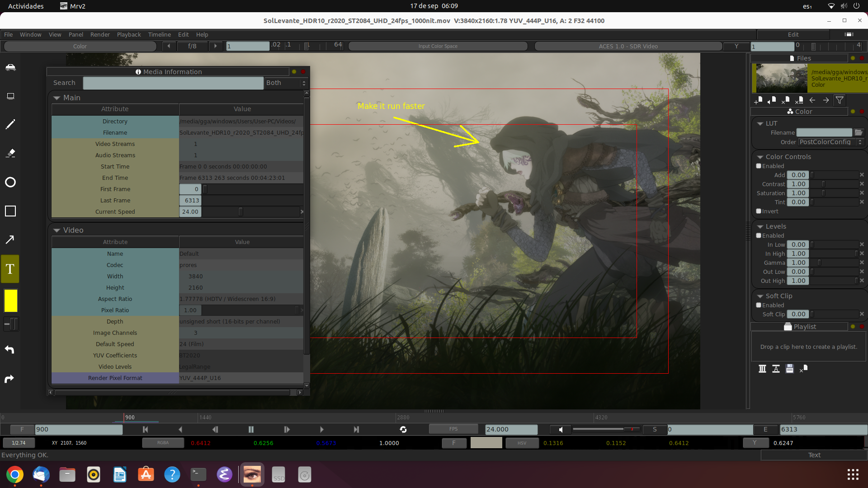The height and width of the screenshot is (488, 868).
Task: Select the Rectangle drawing tool
Action: click(10, 211)
